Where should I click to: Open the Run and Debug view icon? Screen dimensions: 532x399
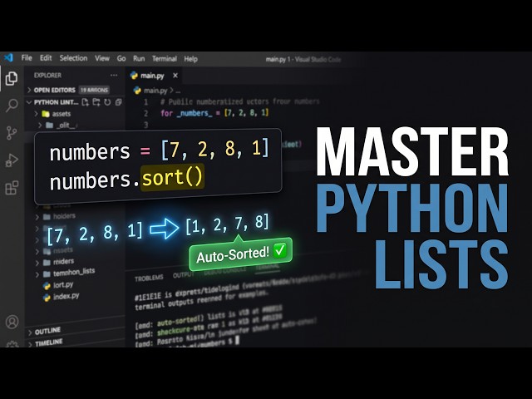click(x=12, y=160)
